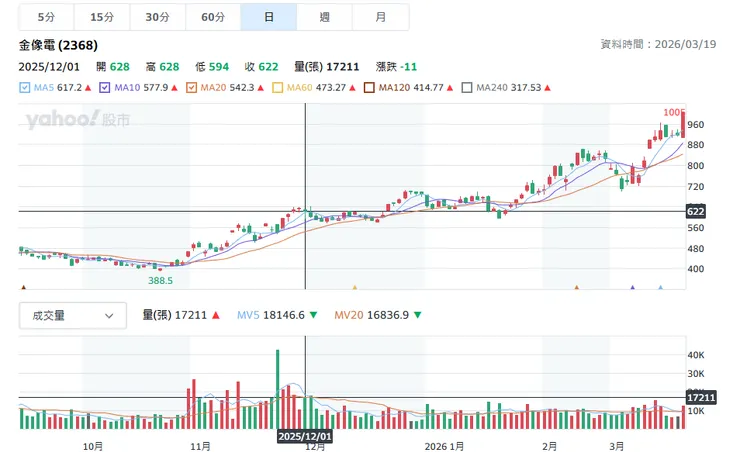The width and height of the screenshot is (740, 452).
Task: Uncheck the MA5 moving average checkbox
Action: 25,88
